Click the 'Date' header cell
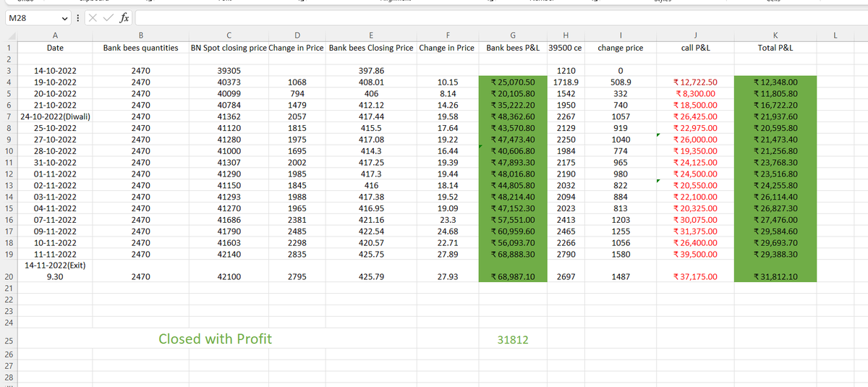The width and height of the screenshot is (868, 387). tap(54, 48)
